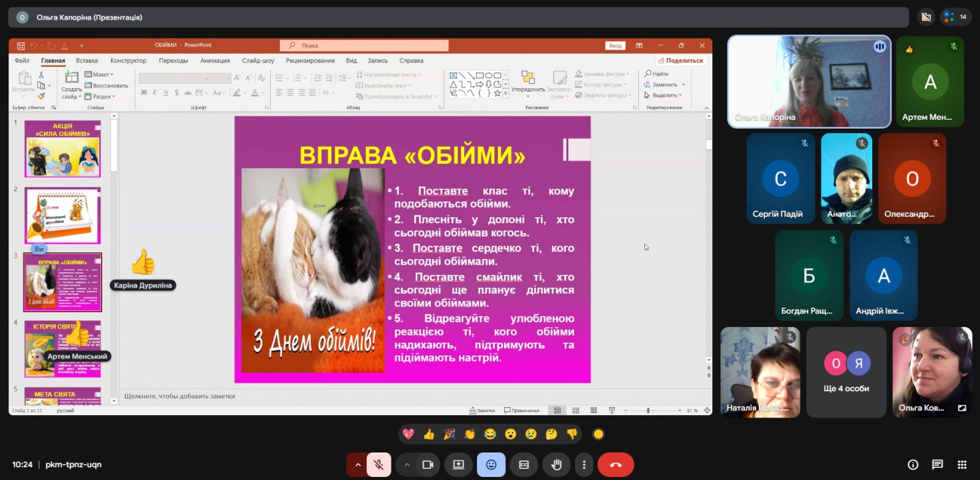Pick the yellow skin tone swatch

(598, 434)
